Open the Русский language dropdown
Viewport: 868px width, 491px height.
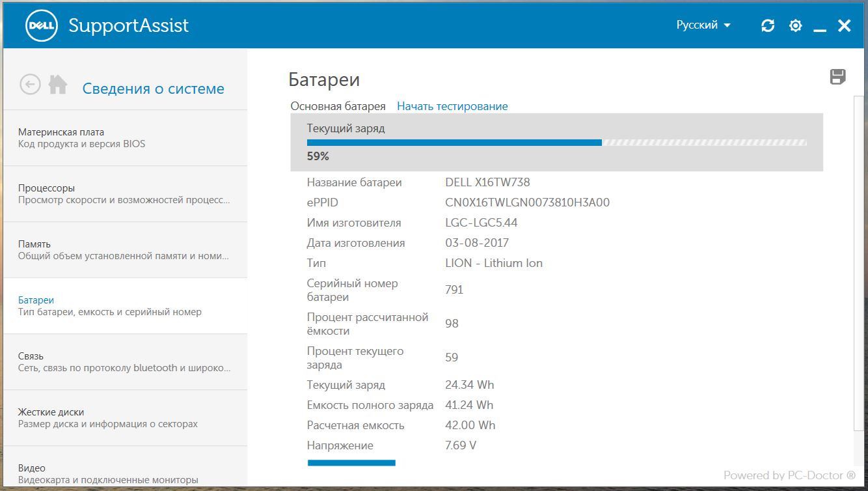(703, 25)
